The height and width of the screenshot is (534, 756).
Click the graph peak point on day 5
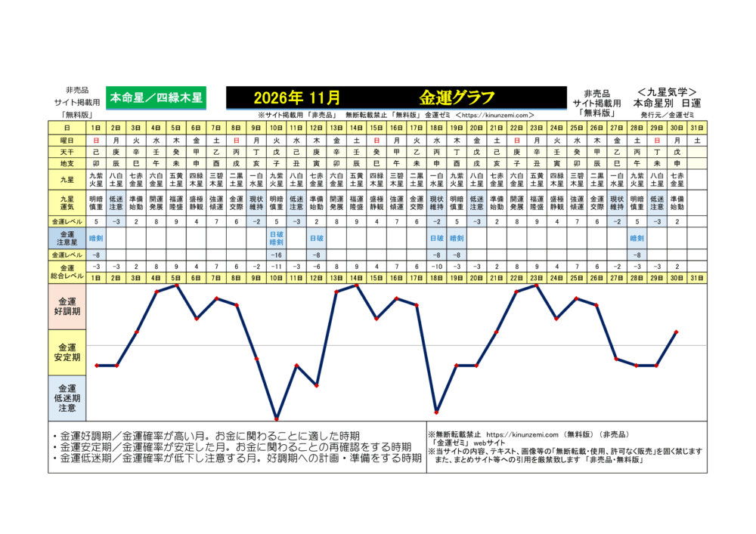[177, 285]
